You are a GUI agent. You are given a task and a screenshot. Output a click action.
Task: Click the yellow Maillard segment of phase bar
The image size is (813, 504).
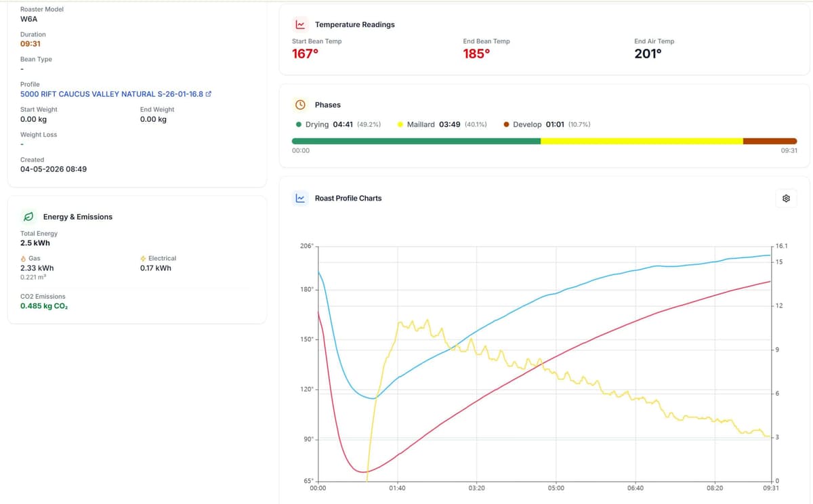tap(642, 141)
